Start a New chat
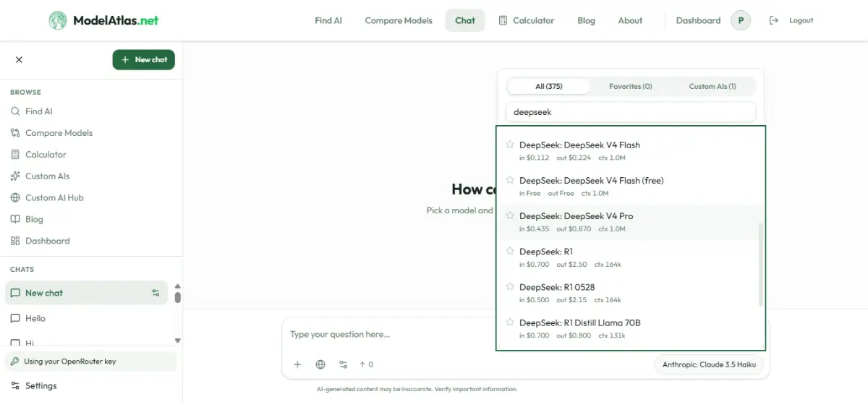 [x=144, y=60]
